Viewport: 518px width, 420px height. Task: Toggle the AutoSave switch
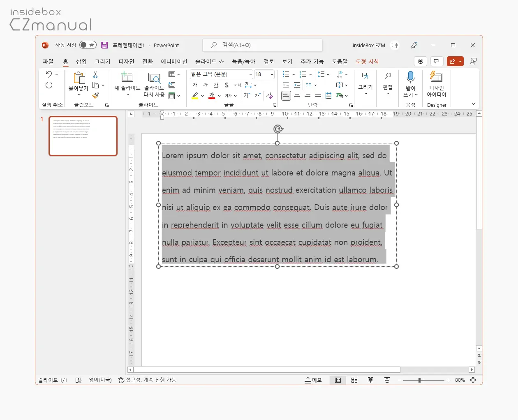(88, 45)
